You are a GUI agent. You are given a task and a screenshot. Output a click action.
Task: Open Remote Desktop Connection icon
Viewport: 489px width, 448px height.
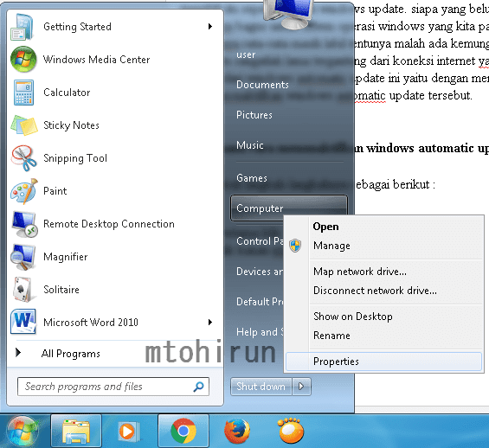[24, 224]
